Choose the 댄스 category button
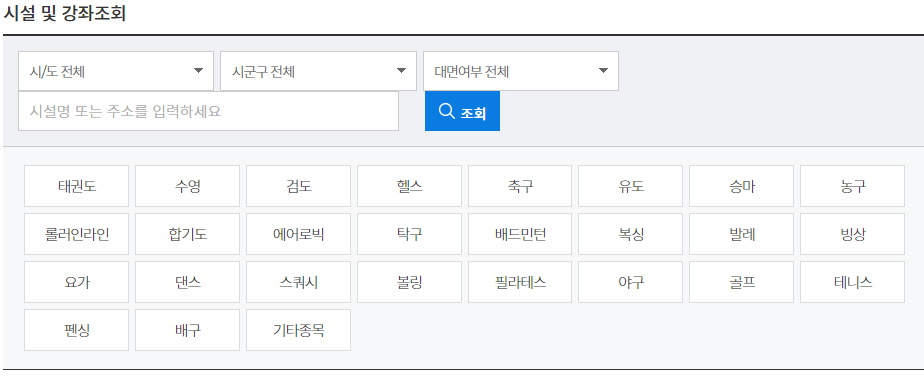924x379 pixels. (187, 282)
